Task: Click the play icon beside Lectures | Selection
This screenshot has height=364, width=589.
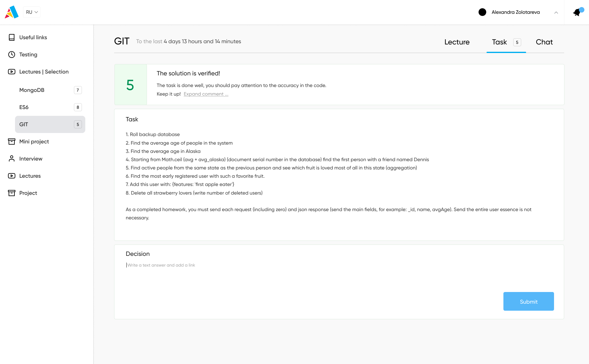Action: (x=12, y=72)
